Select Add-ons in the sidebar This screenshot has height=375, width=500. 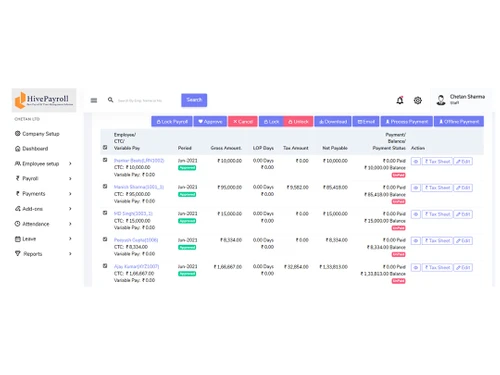[29, 209]
